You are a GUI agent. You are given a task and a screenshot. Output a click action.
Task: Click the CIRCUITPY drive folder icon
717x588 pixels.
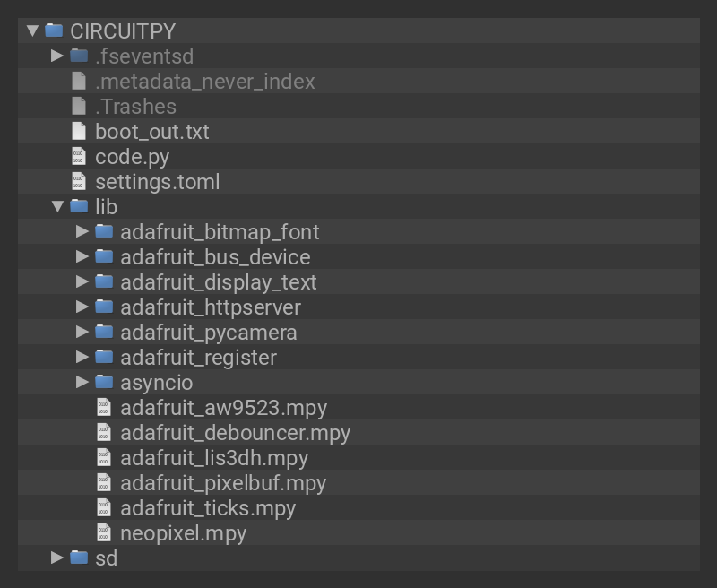point(54,30)
